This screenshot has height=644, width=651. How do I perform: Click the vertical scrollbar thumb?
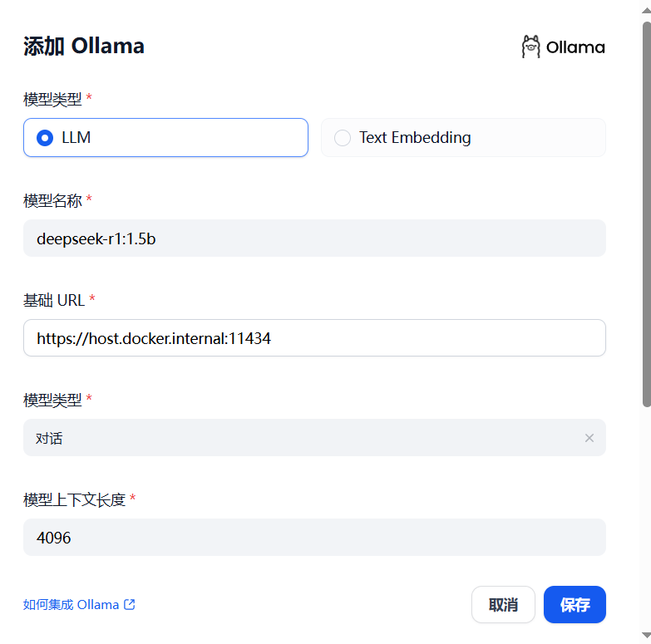(x=647, y=214)
